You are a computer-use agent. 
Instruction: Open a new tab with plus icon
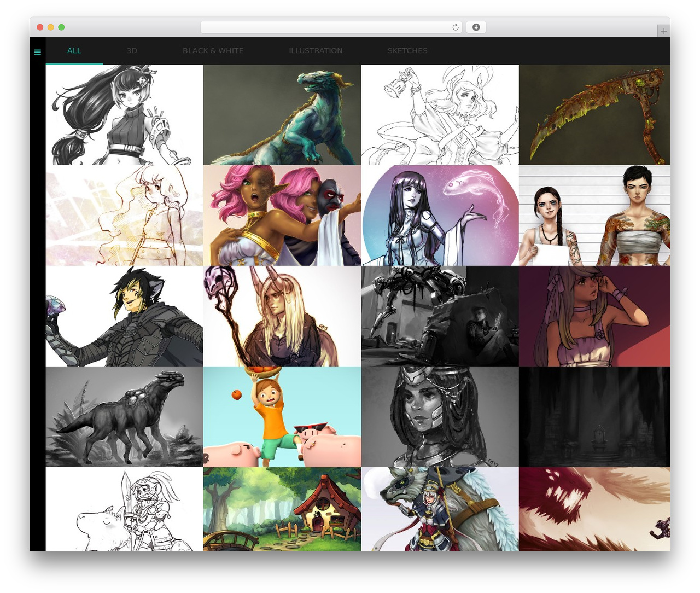663,31
